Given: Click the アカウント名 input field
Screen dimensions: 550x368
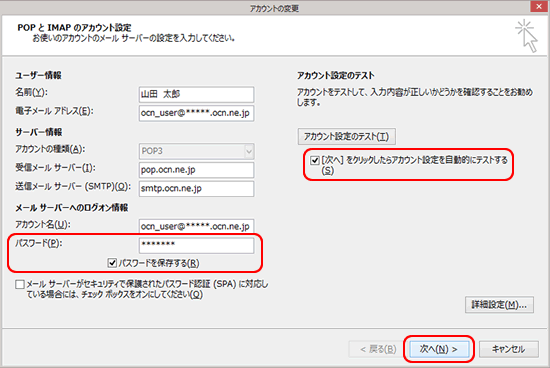Looking at the screenshot, I should pos(196,226).
